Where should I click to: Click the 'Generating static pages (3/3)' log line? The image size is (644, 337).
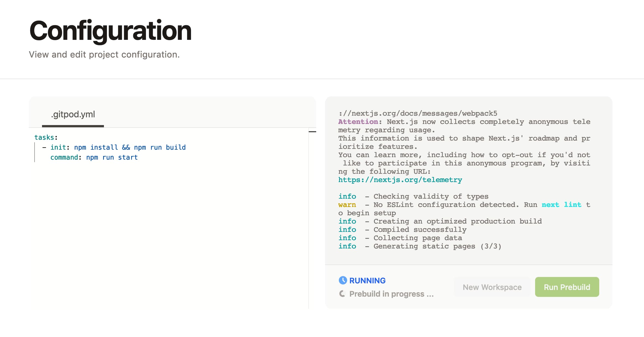pyautogui.click(x=437, y=246)
